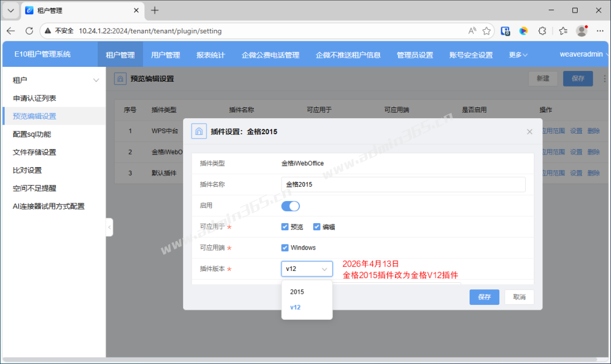Select v12 from version list
This screenshot has height=364, width=611.
coord(307,307)
